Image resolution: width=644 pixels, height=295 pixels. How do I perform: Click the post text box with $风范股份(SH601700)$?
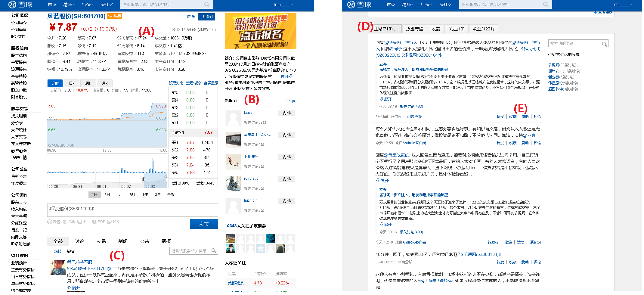[x=132, y=210]
